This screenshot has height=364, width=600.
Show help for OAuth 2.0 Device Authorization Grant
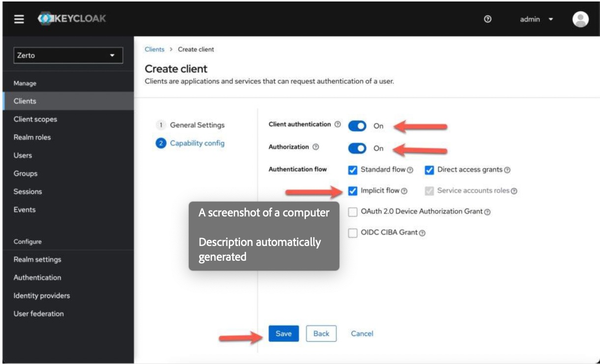(487, 212)
